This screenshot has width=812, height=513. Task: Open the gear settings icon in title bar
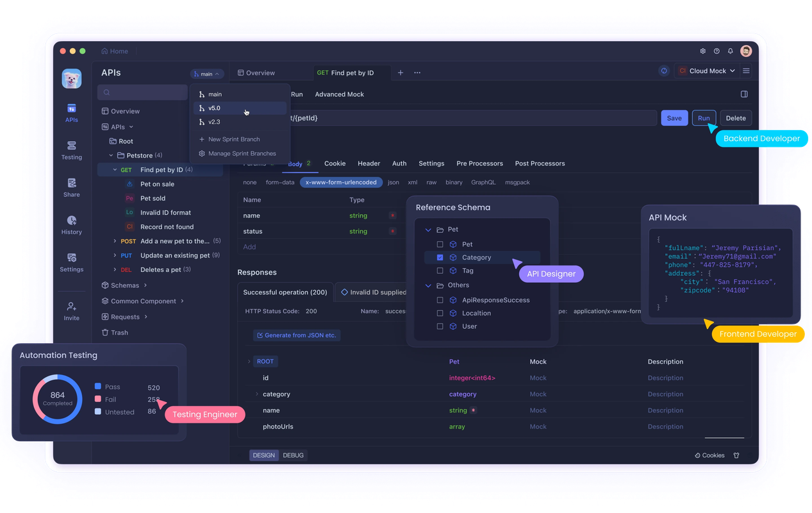point(703,51)
